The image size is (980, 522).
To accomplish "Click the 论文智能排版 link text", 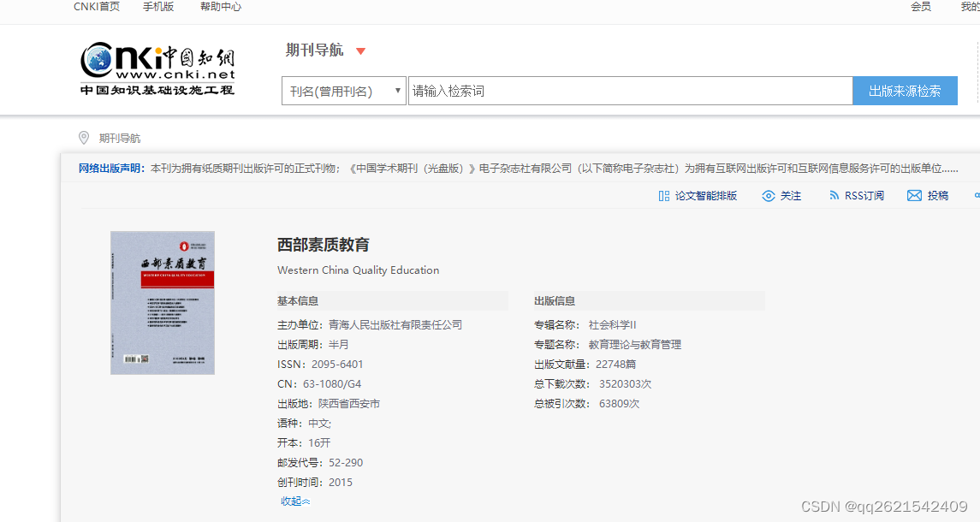I will 705,196.
